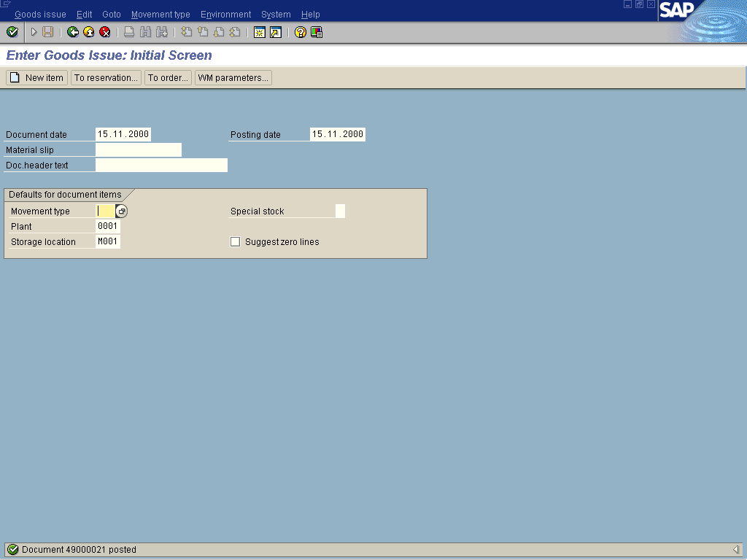Click the red Cancel icon

click(105, 32)
